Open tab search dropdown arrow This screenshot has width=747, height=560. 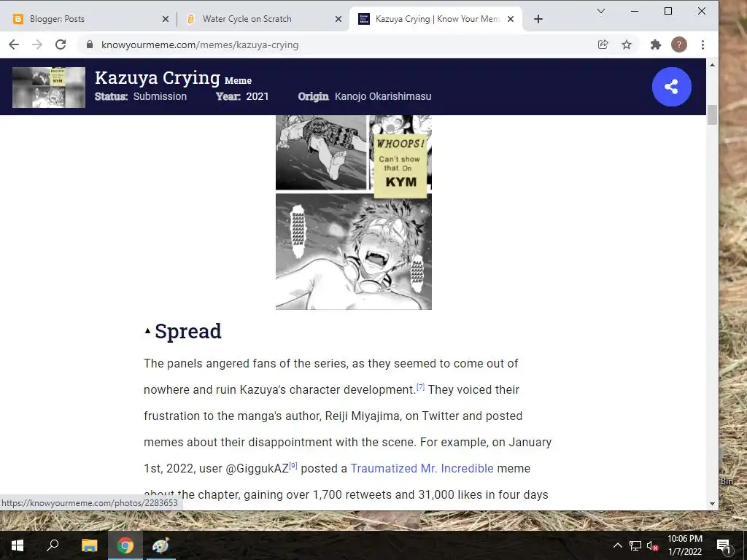point(601,11)
